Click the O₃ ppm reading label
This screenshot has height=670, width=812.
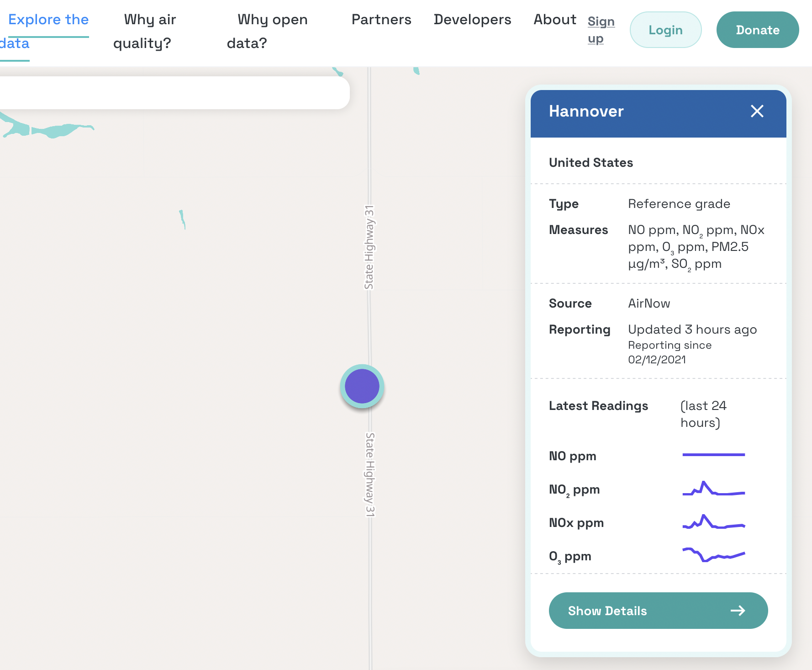coord(570,557)
